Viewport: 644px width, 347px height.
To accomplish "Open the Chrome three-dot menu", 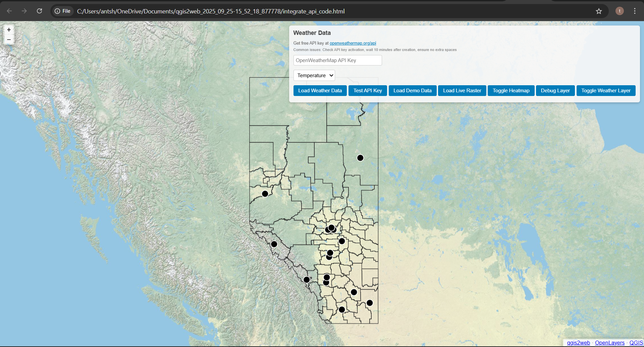I will (635, 11).
